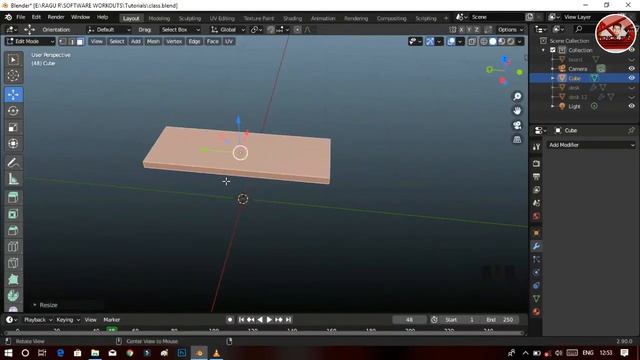
Task: Hide the Camera object with its eye icon
Action: click(x=631, y=69)
